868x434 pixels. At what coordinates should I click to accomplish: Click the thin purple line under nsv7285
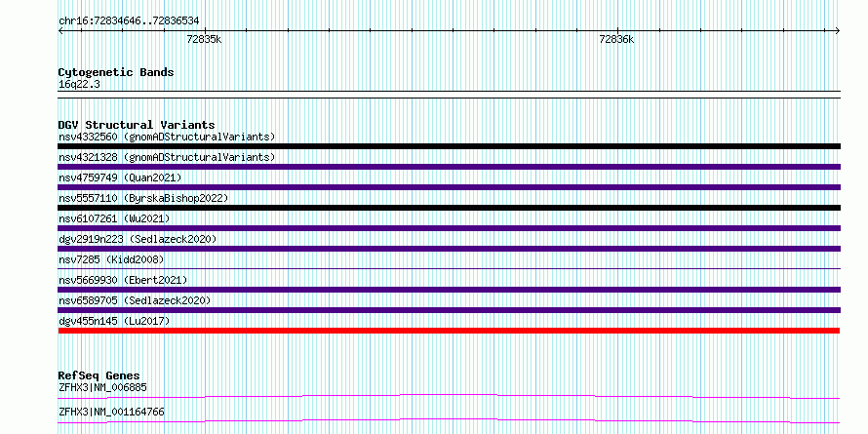[449, 269]
